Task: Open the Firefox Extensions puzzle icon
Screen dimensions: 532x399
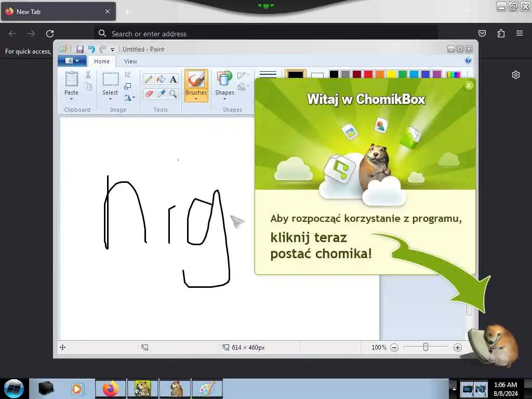Action: [x=501, y=33]
